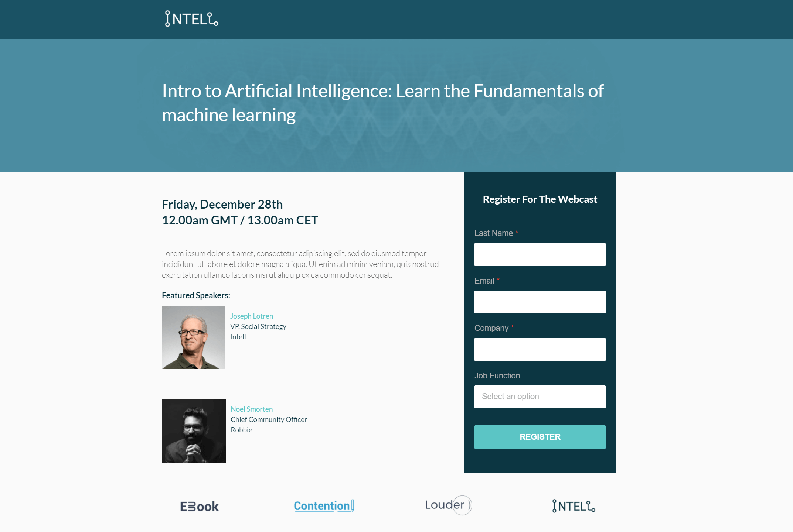
Task: Click Noel Smorten's speaker thumbnail photo
Action: (194, 430)
